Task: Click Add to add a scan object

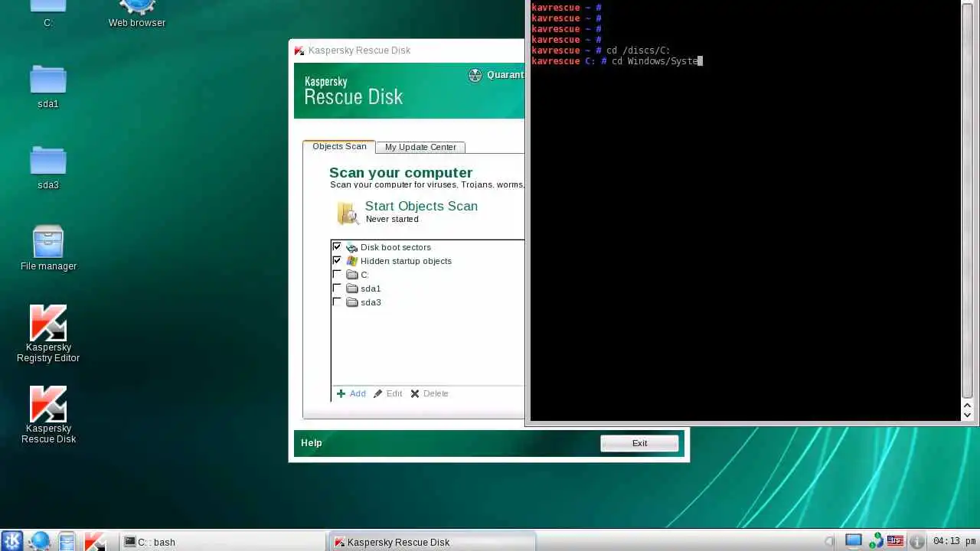Action: pyautogui.click(x=351, y=393)
